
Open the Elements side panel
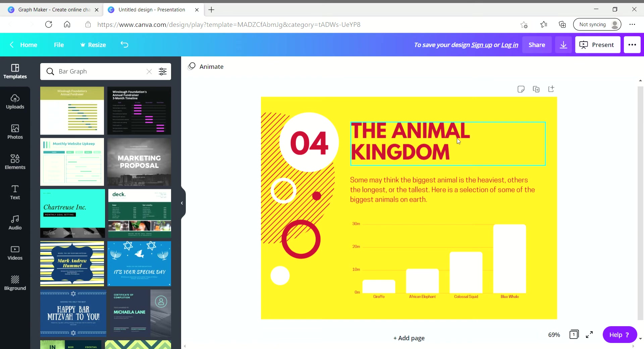pyautogui.click(x=15, y=162)
